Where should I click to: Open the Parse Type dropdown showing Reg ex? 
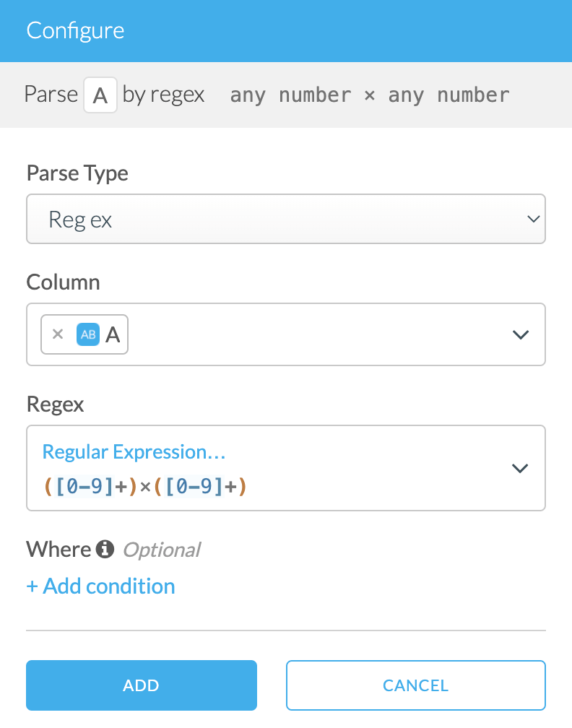tap(286, 218)
